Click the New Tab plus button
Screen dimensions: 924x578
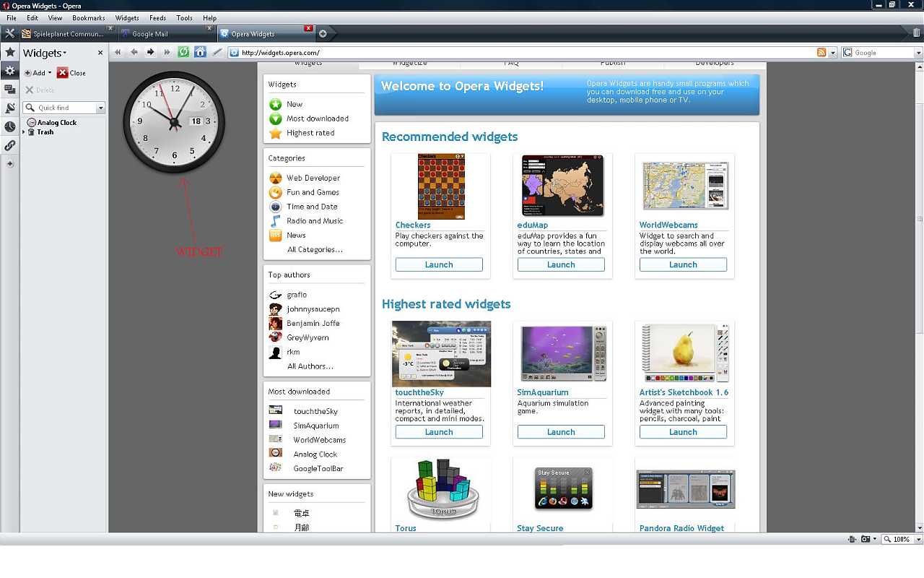coord(323,33)
